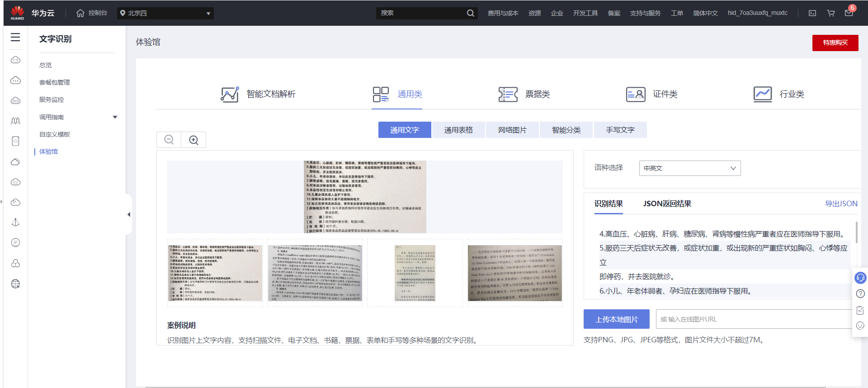This screenshot has width=868, height=388.
Task: Show the 识别结果 tab
Action: (609, 203)
